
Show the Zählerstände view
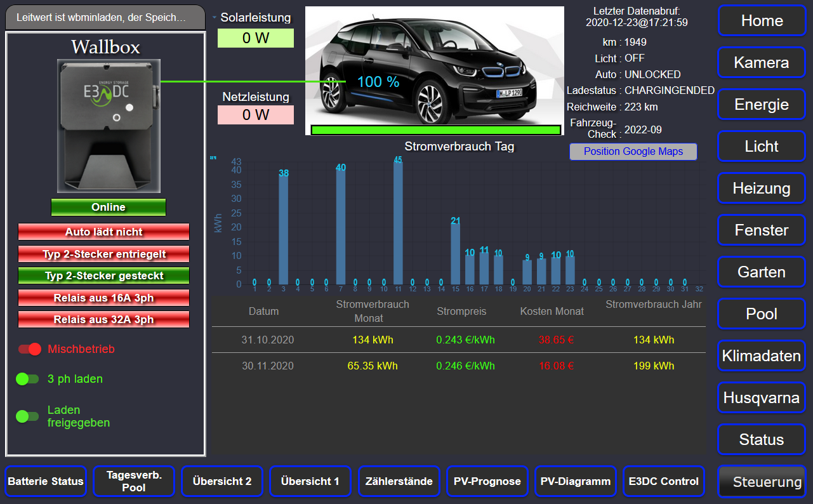(x=399, y=481)
